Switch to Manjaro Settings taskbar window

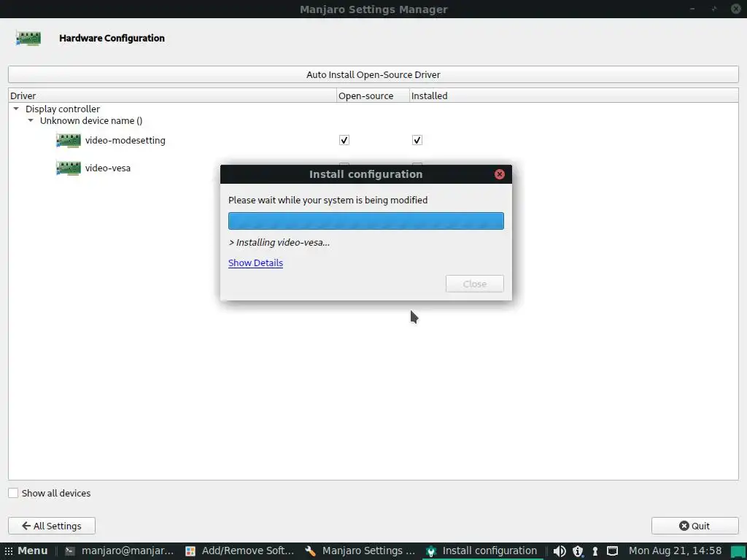click(360, 551)
